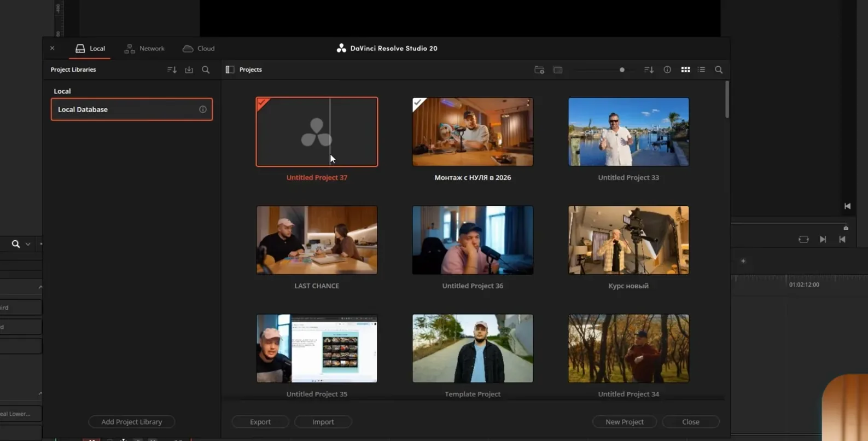The image size is (868, 441).
Task: Select the Template Project thumbnail
Action: [x=473, y=349]
